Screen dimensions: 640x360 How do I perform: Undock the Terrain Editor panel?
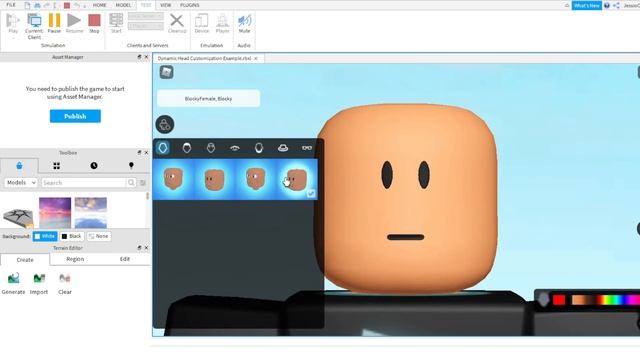tap(139, 248)
